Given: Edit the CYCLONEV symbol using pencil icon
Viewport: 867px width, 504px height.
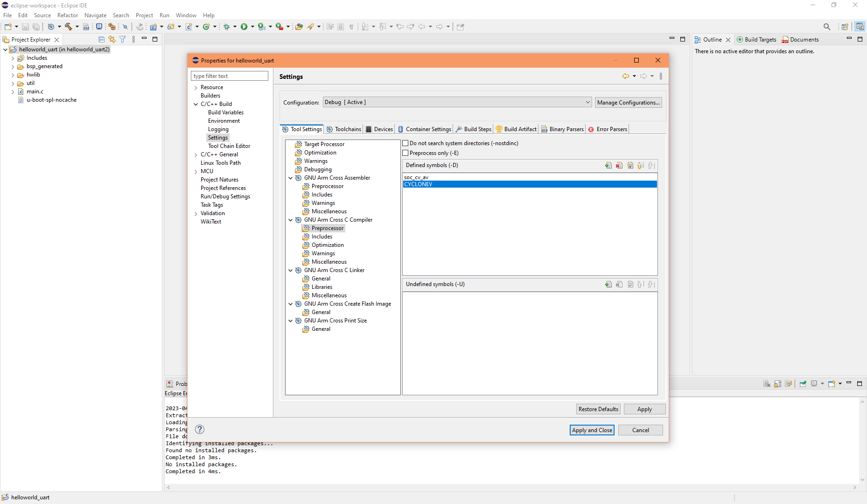Looking at the screenshot, I should click(630, 165).
